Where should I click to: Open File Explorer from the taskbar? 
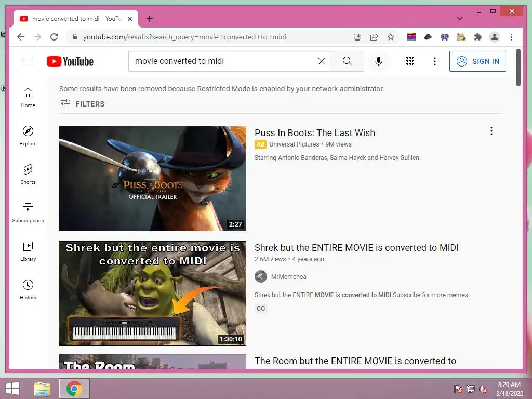coord(42,389)
